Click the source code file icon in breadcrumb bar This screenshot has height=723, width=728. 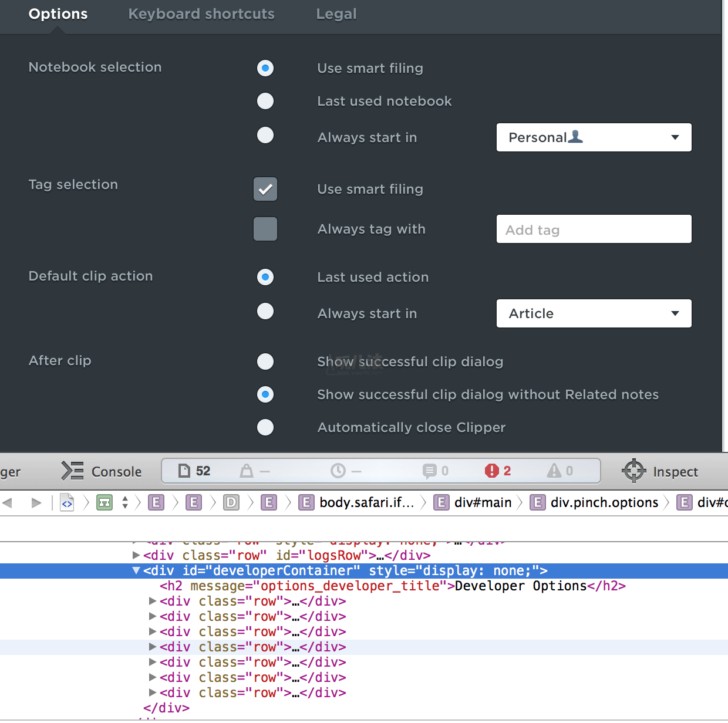coord(67,502)
